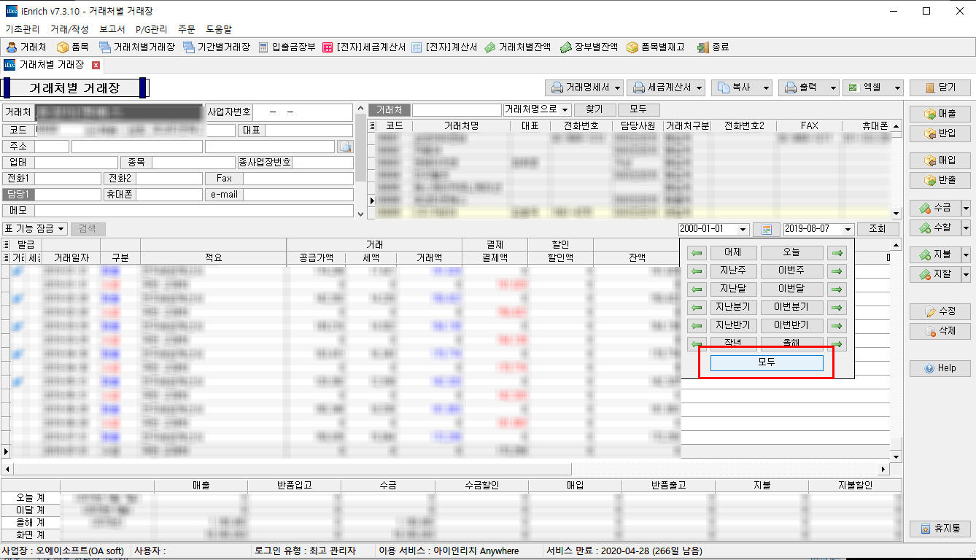This screenshot has width=976, height=560.
Task: Open 입출금장부 toolbar item
Action: click(x=264, y=47)
